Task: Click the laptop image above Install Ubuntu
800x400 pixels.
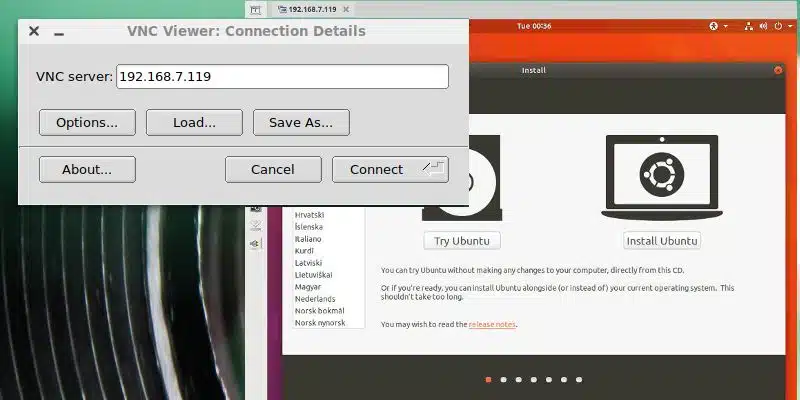Action: [x=662, y=178]
